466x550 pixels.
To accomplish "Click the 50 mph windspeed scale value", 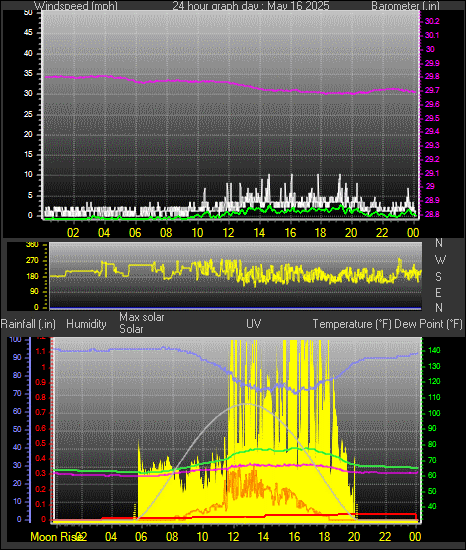I will click(28, 12).
